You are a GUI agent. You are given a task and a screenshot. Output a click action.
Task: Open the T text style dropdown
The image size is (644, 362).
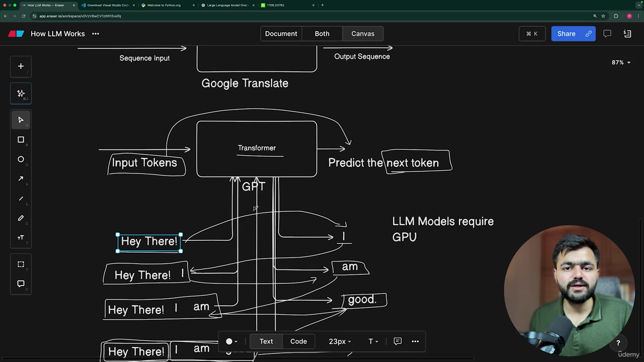pos(373,341)
